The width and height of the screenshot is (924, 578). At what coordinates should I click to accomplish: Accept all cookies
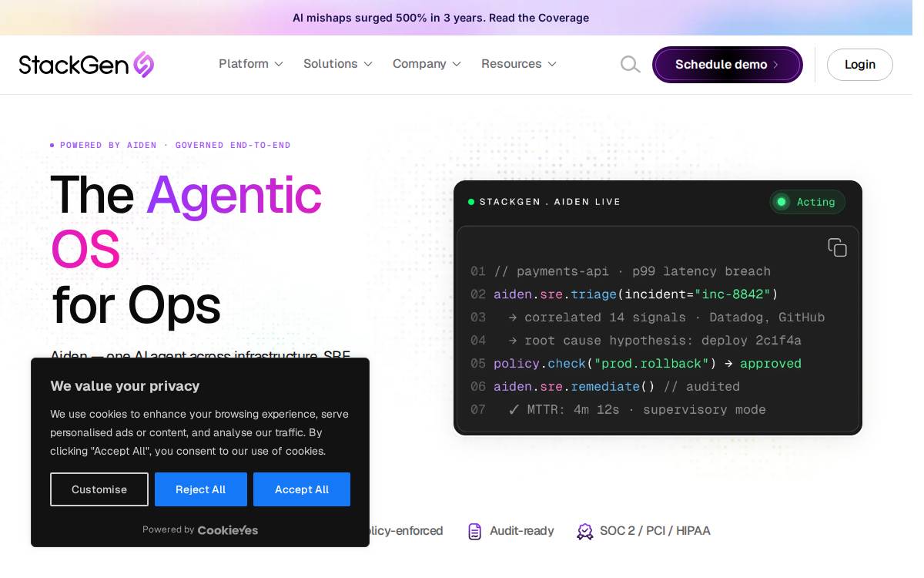pos(302,489)
